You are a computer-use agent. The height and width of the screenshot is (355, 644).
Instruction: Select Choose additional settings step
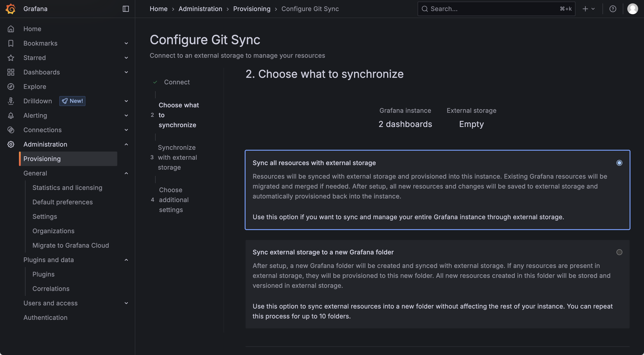(174, 200)
